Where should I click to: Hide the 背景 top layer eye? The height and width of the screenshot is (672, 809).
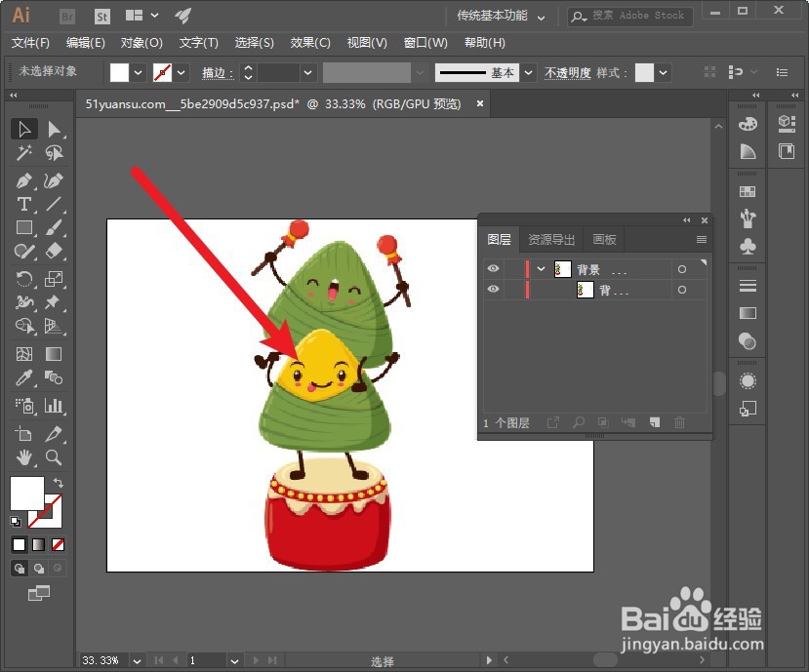(493, 268)
